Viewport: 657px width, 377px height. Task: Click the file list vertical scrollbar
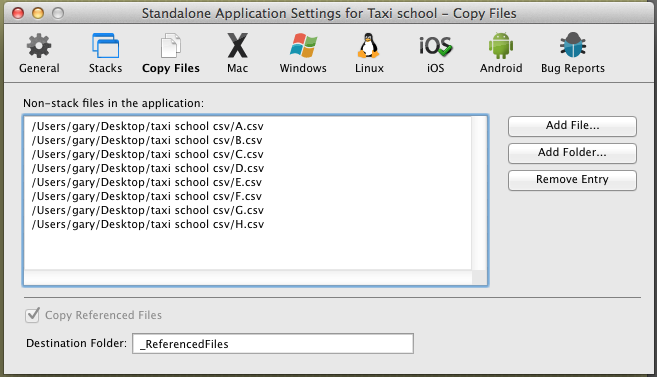pyautogui.click(x=479, y=193)
